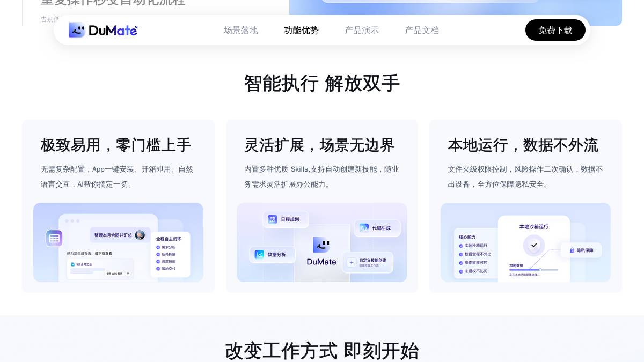Go to the 产品演示 nav item

(362, 31)
